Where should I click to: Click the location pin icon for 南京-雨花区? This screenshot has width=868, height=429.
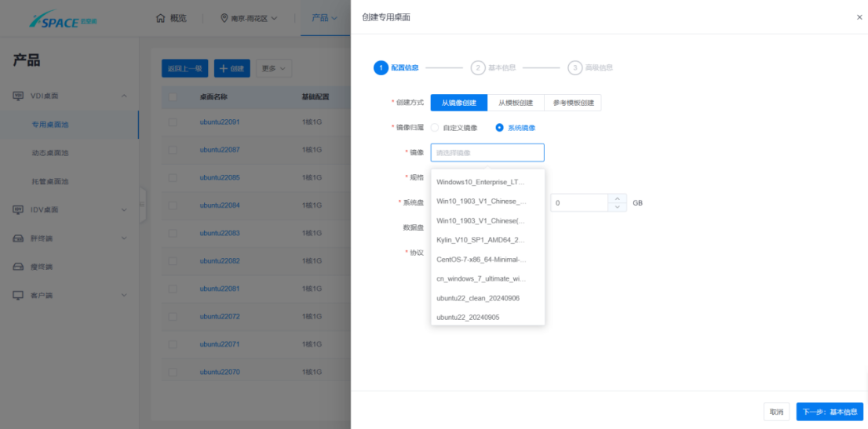click(224, 18)
